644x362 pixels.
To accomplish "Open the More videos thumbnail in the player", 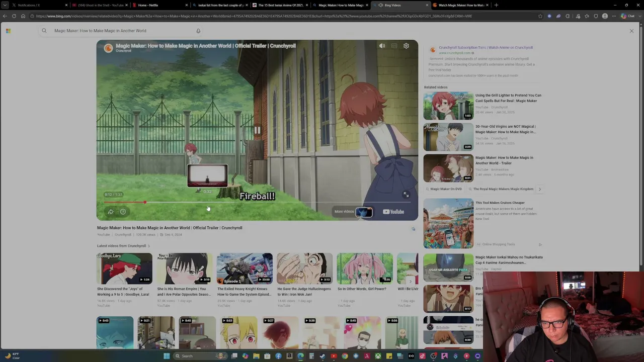I will [364, 212].
